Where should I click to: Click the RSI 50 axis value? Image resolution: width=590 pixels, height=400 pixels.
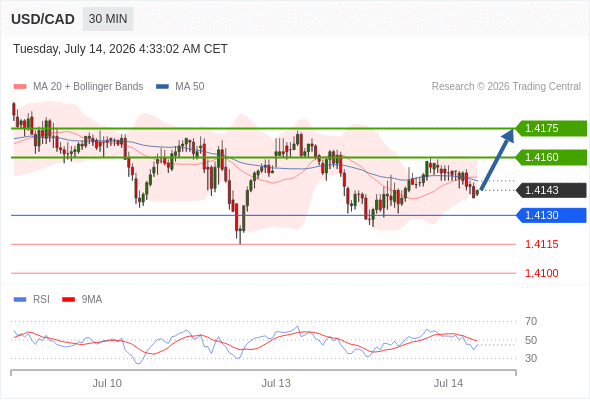click(x=531, y=340)
